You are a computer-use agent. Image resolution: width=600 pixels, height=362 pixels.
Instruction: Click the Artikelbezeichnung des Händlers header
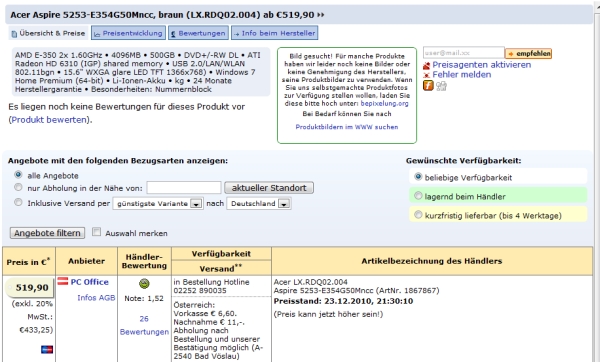[432, 261]
